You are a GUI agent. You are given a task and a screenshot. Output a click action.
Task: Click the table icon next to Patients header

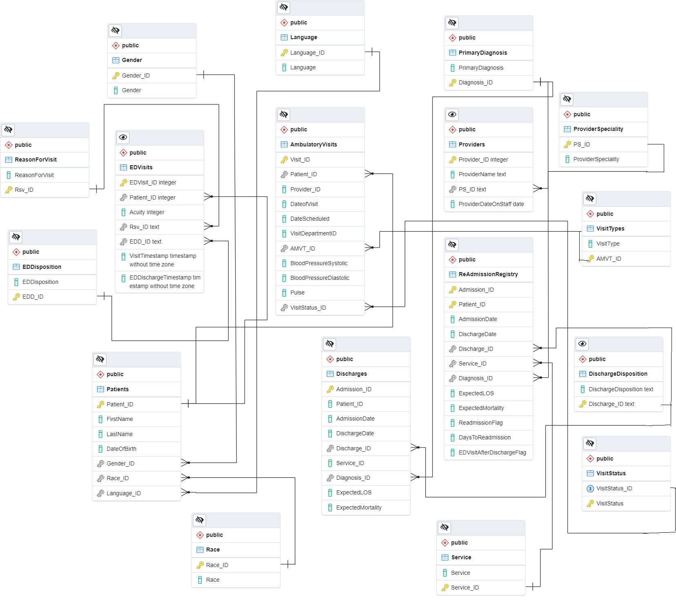tap(100, 389)
